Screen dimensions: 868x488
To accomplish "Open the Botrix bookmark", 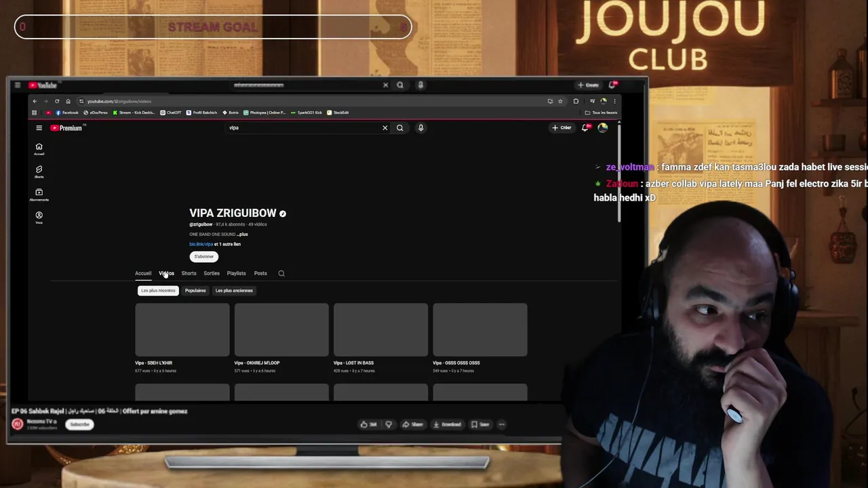I will click(231, 113).
